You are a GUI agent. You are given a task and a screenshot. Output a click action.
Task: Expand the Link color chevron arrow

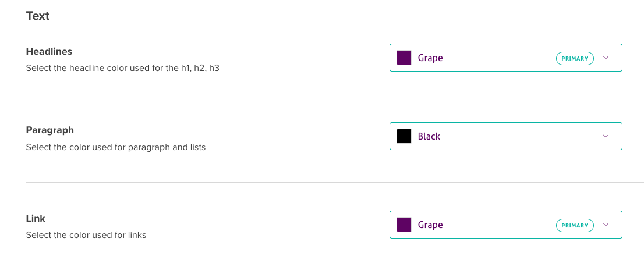606,225
